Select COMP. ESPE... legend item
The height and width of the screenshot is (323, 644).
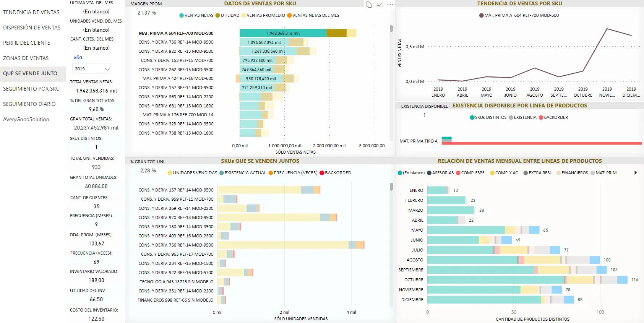pos(472,173)
